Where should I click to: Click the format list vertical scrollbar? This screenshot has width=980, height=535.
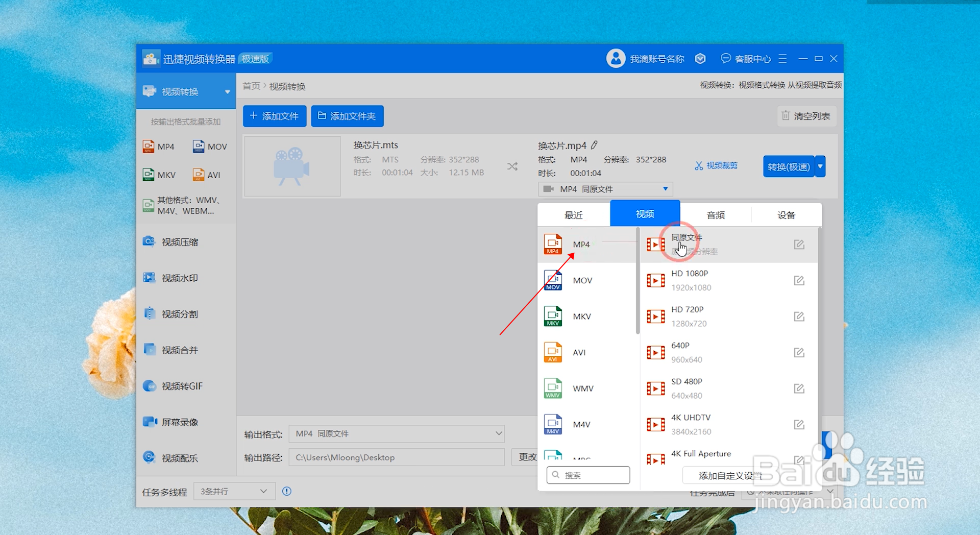point(638,281)
